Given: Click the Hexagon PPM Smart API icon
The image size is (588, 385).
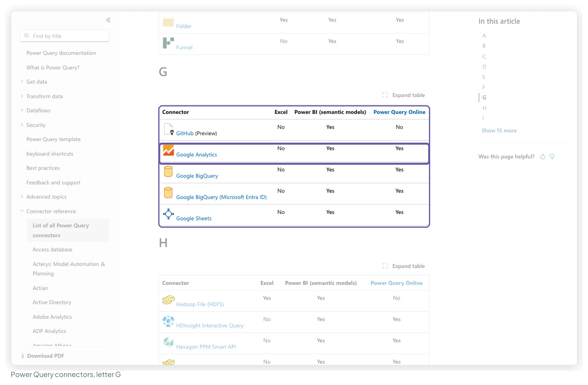Looking at the screenshot, I should (168, 342).
